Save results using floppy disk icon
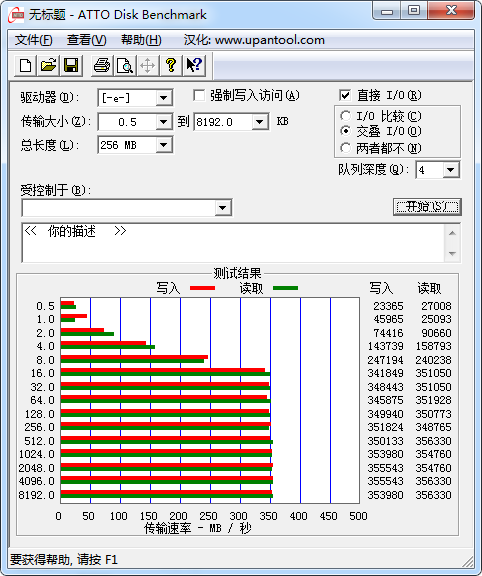 [71, 66]
